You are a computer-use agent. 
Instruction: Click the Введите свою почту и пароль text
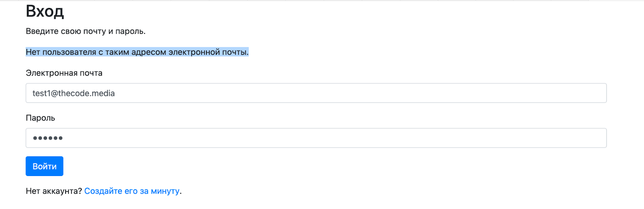coord(85,31)
